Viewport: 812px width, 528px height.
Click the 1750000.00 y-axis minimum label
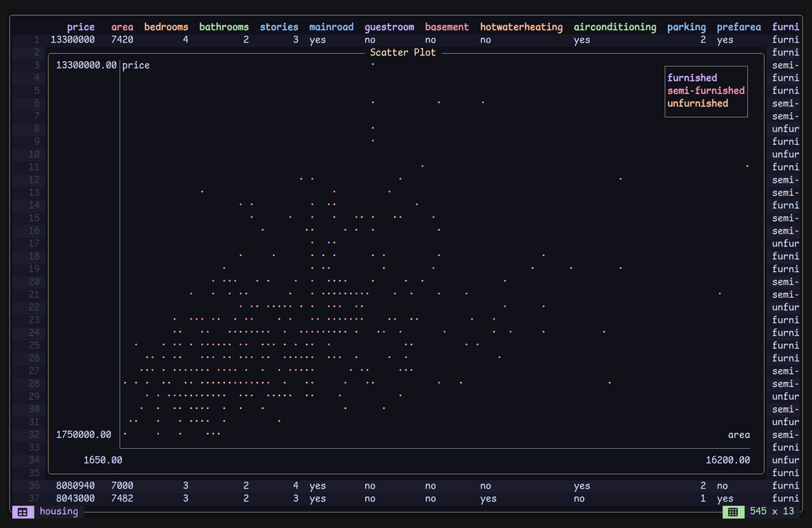point(84,435)
